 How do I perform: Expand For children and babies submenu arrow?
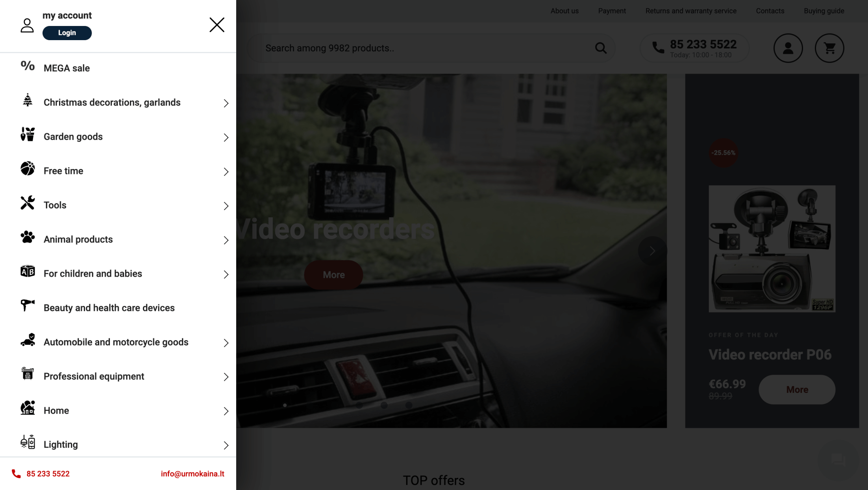tap(226, 274)
